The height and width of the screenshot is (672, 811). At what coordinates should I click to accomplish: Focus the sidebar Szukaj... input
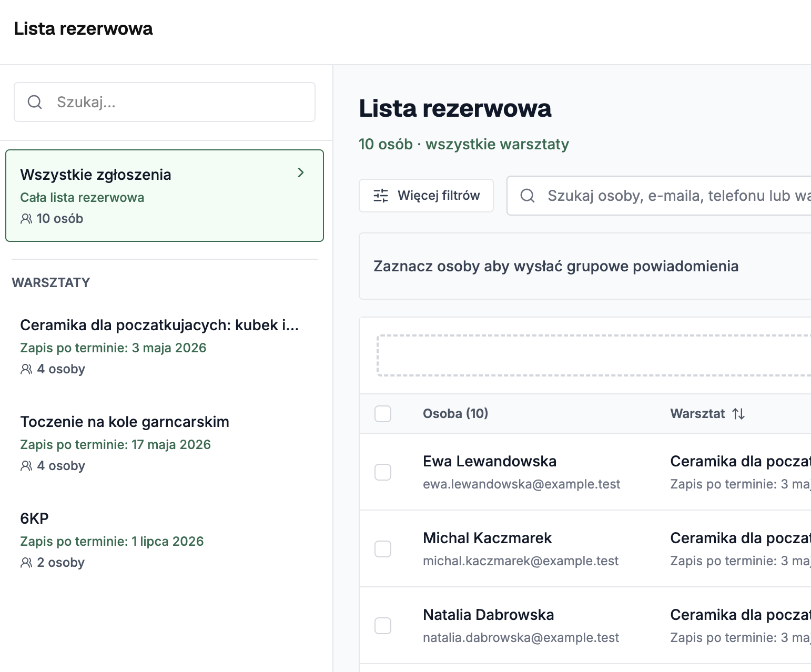[165, 102]
